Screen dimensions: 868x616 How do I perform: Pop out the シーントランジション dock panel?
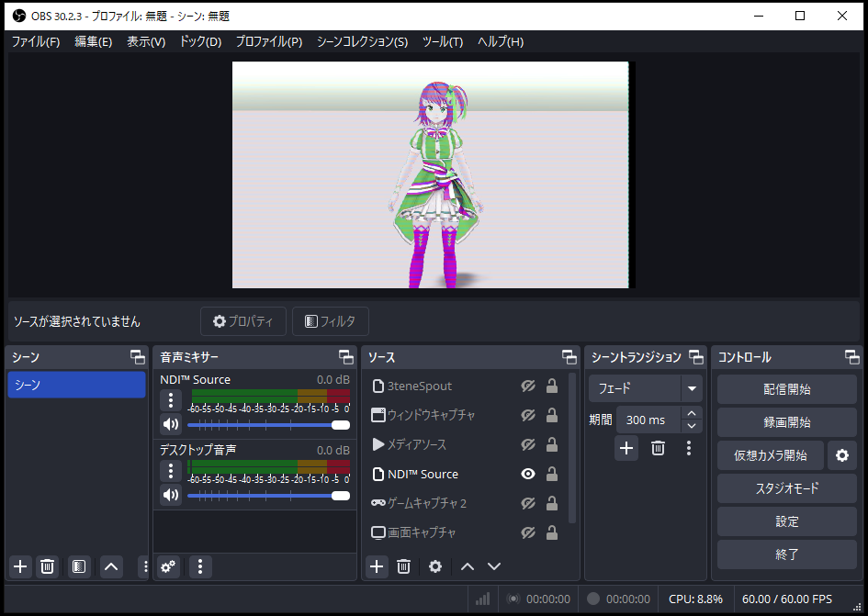click(x=696, y=357)
